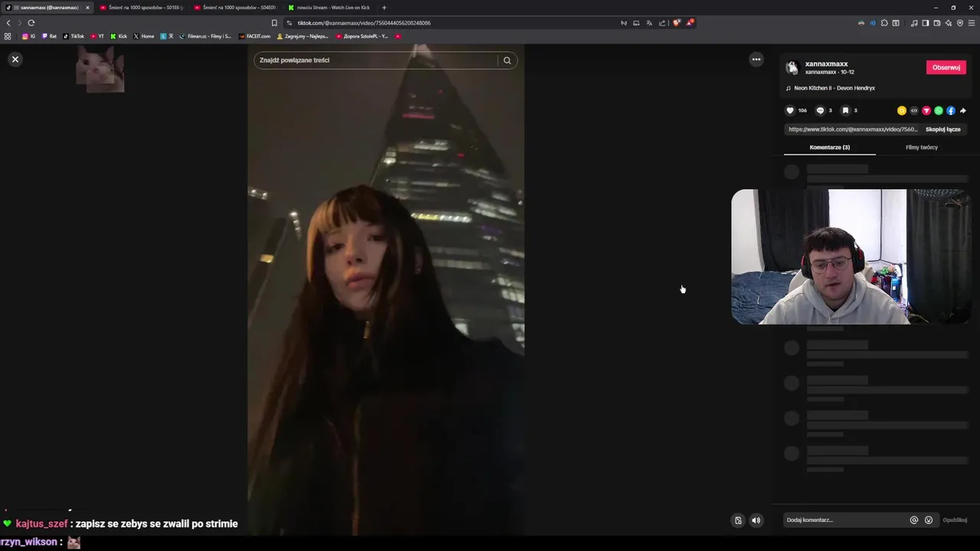
Task: Share the video to WhatsApp
Action: [x=939, y=110]
